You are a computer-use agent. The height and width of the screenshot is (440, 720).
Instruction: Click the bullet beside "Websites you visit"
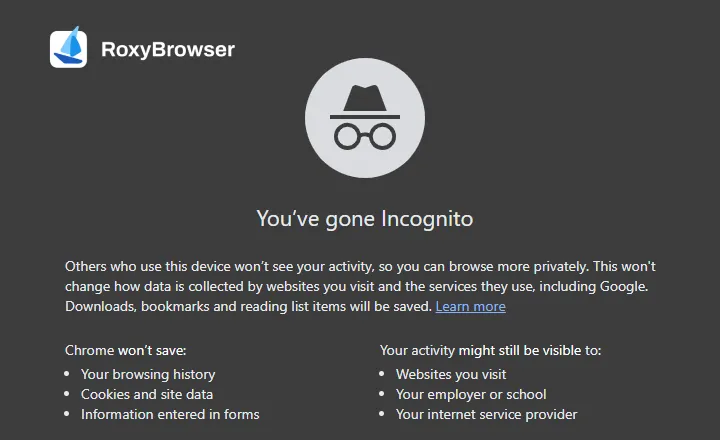382,374
